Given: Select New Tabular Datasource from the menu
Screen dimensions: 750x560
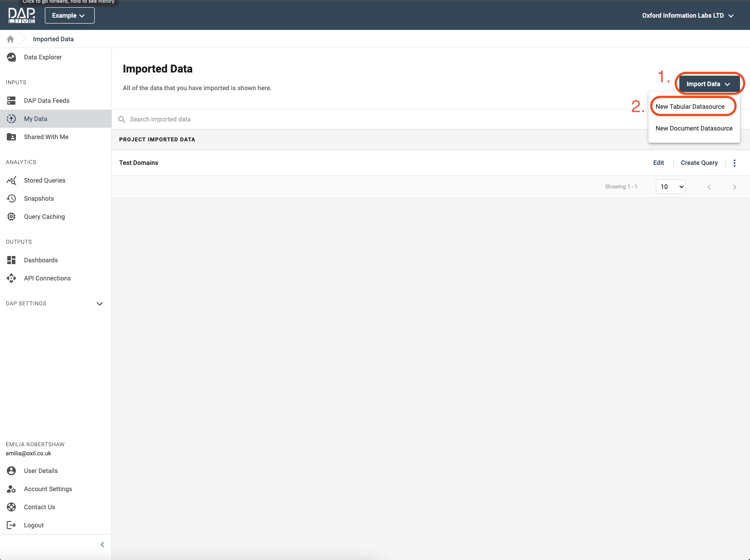Looking at the screenshot, I should (x=690, y=106).
